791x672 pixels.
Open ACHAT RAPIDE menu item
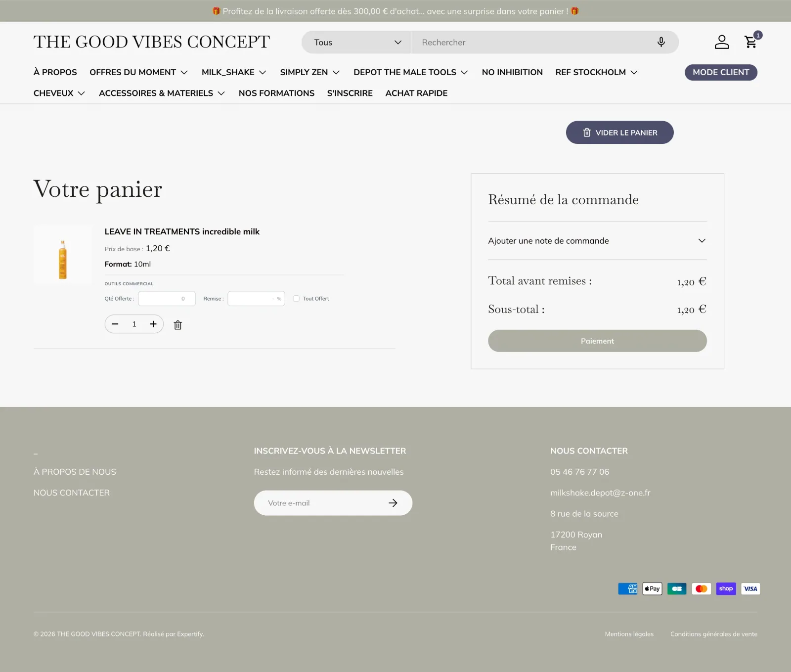[416, 93]
